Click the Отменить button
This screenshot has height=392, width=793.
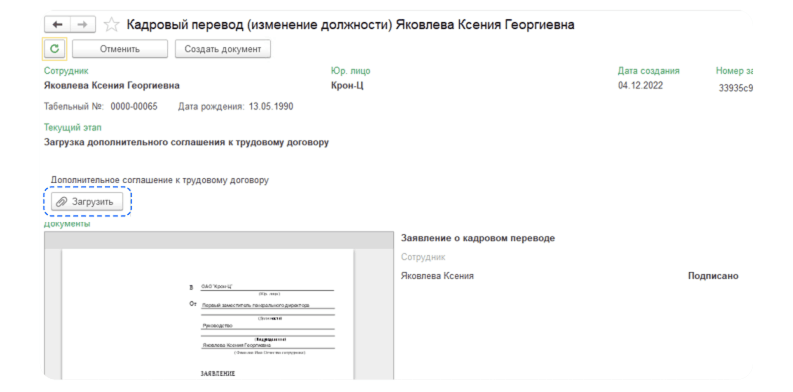coord(120,49)
